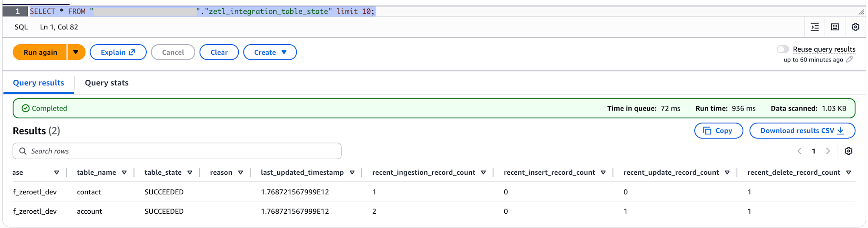Edit the reuse results time pencil icon
The width and height of the screenshot is (868, 228).
850,59
